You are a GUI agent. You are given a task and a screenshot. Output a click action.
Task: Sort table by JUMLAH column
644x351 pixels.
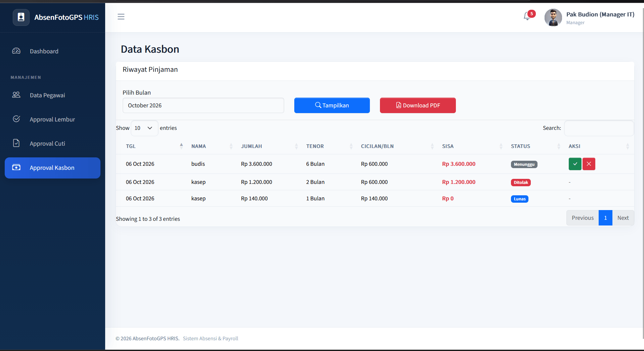(268, 146)
